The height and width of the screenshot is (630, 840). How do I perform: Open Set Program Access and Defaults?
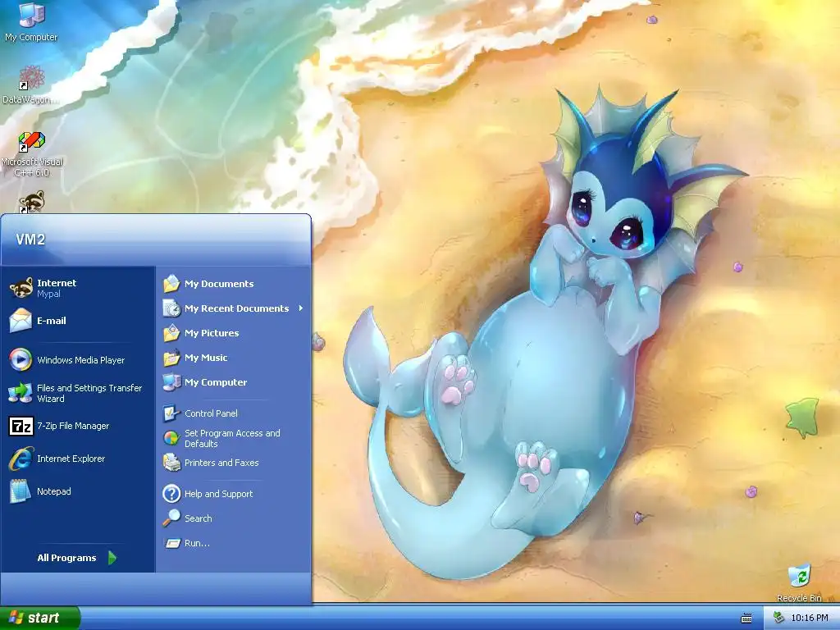point(234,438)
